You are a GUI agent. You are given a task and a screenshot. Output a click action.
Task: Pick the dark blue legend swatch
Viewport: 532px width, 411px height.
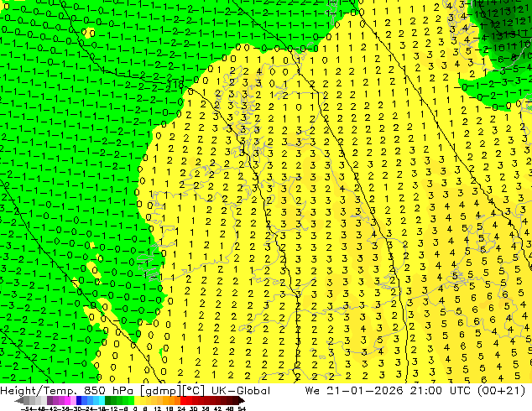click(x=79, y=401)
